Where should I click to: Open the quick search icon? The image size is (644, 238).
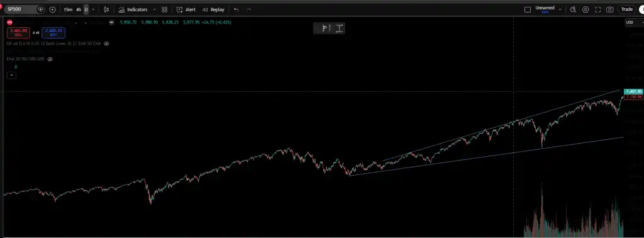pyautogui.click(x=573, y=9)
